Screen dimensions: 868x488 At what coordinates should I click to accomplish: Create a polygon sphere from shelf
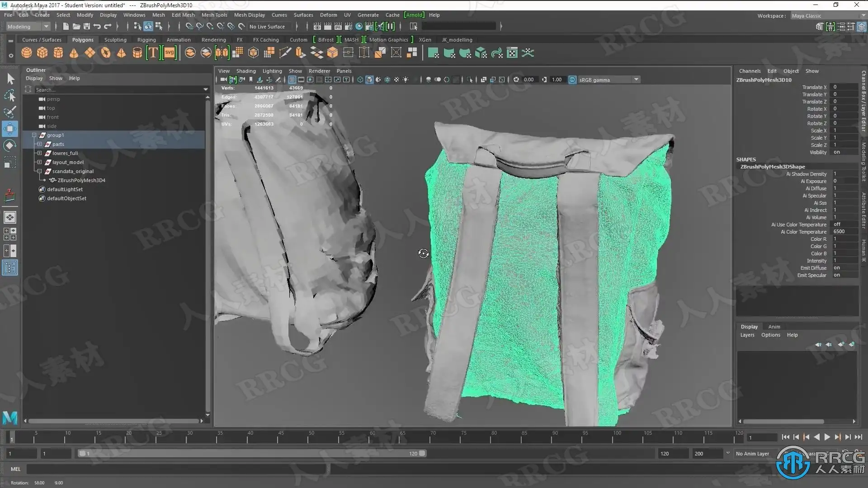pos(27,53)
